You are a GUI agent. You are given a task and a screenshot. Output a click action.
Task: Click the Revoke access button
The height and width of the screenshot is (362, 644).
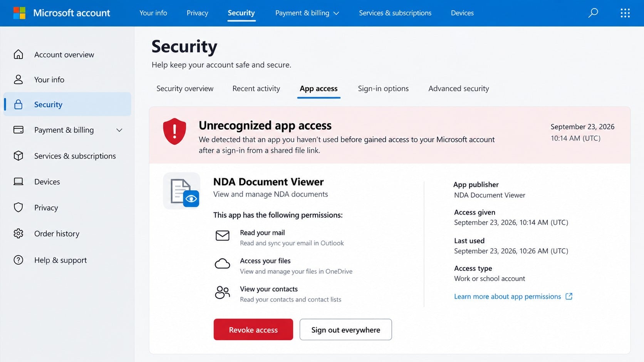[x=253, y=329]
